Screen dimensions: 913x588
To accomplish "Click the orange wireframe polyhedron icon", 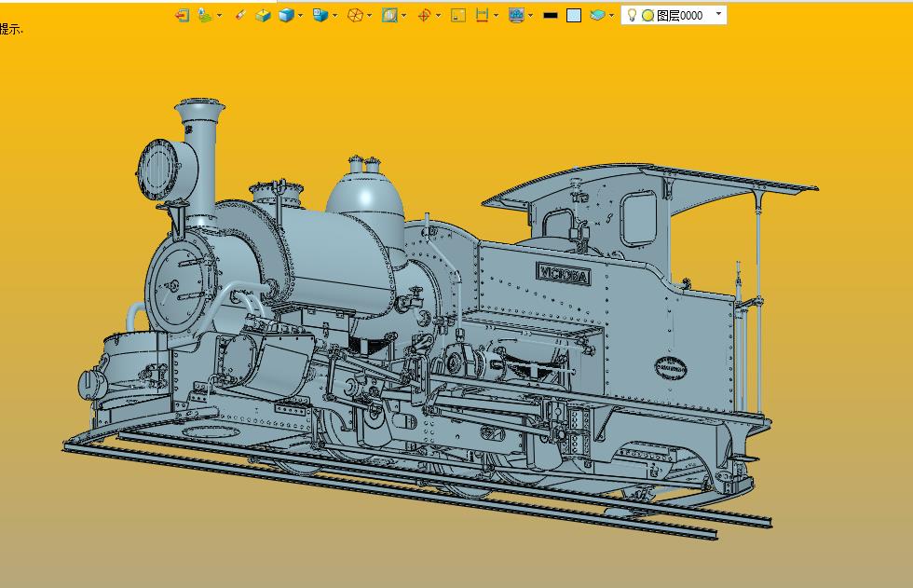I will (355, 15).
